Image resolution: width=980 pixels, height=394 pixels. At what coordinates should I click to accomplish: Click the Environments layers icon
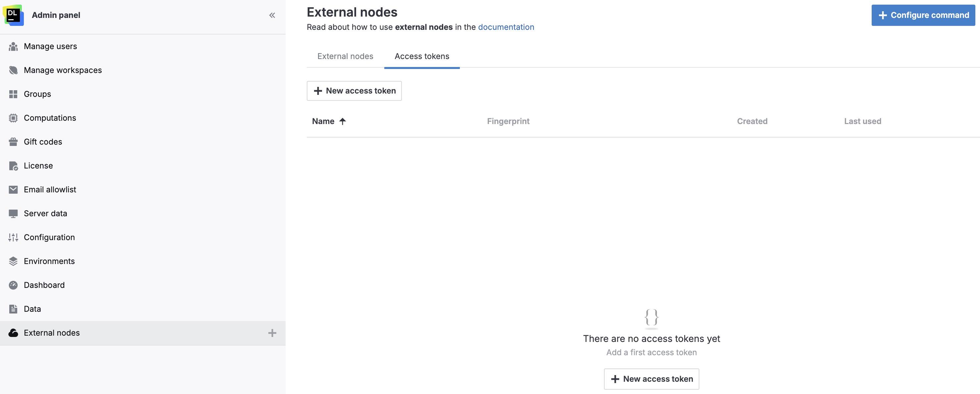(x=13, y=261)
